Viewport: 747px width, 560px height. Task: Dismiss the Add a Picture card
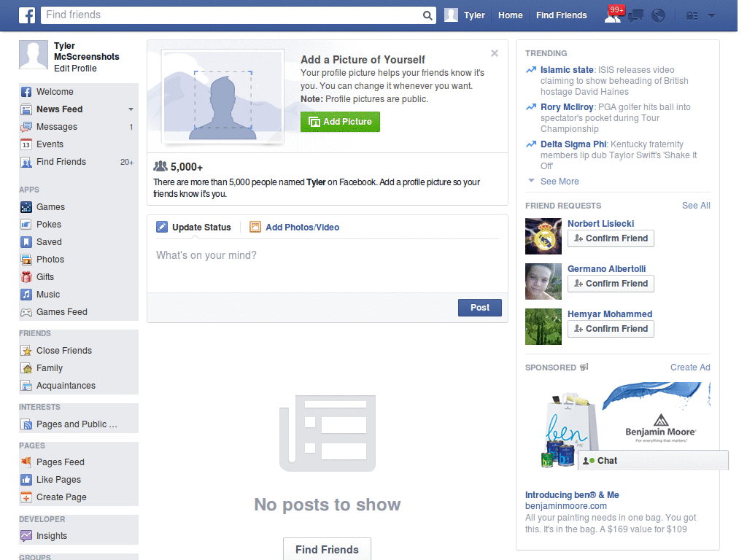click(495, 53)
